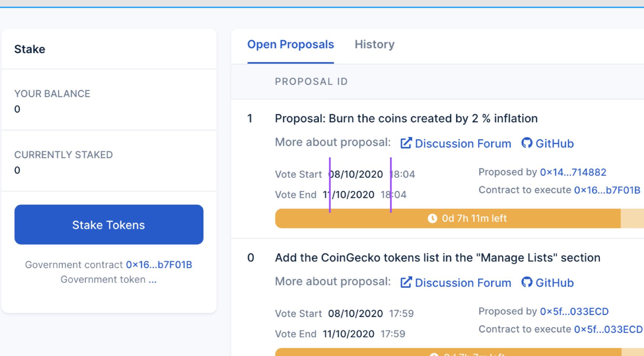This screenshot has height=356, width=644.
Task: Click proposer address 0x5f...033ECD
Action: pyautogui.click(x=574, y=311)
